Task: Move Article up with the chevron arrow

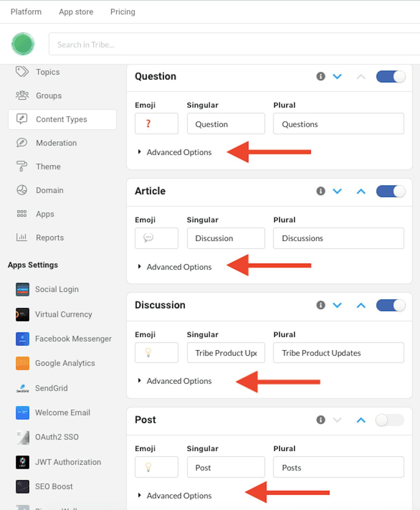Action: point(361,191)
